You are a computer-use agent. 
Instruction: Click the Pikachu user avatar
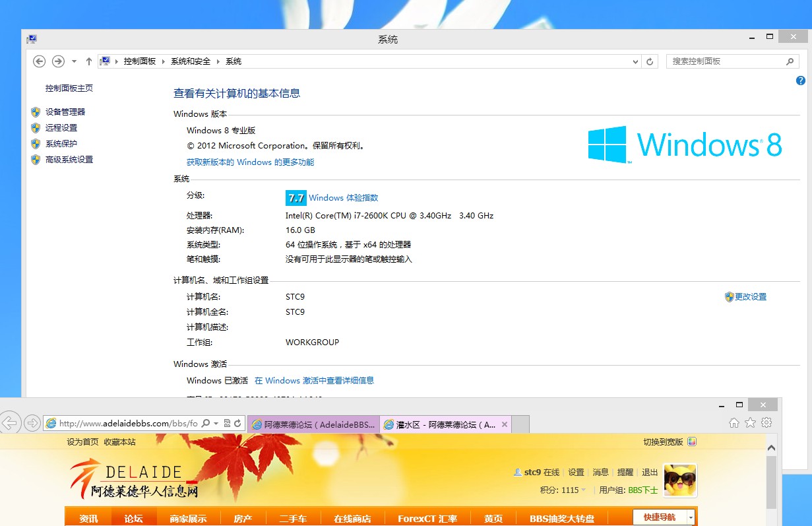point(680,480)
